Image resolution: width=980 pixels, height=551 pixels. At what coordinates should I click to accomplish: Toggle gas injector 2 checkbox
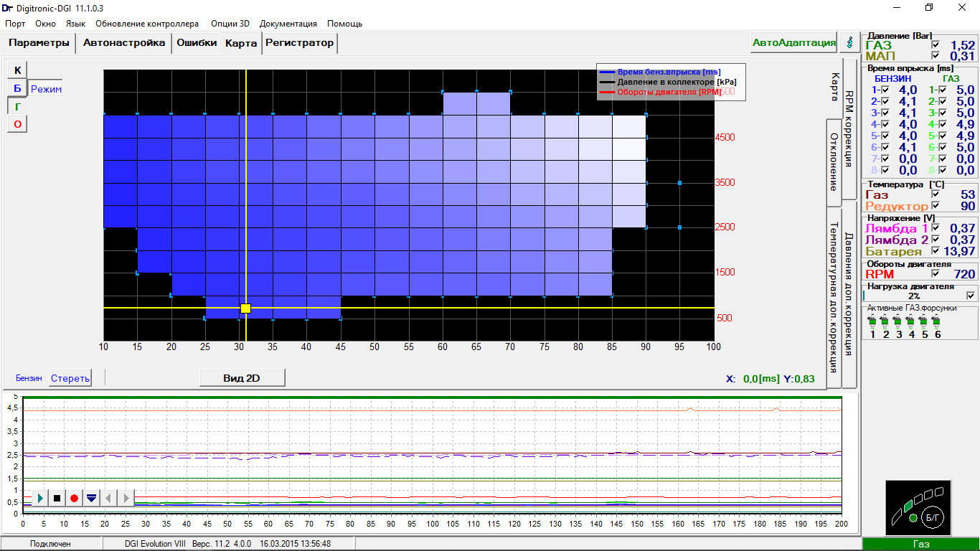tap(942, 101)
